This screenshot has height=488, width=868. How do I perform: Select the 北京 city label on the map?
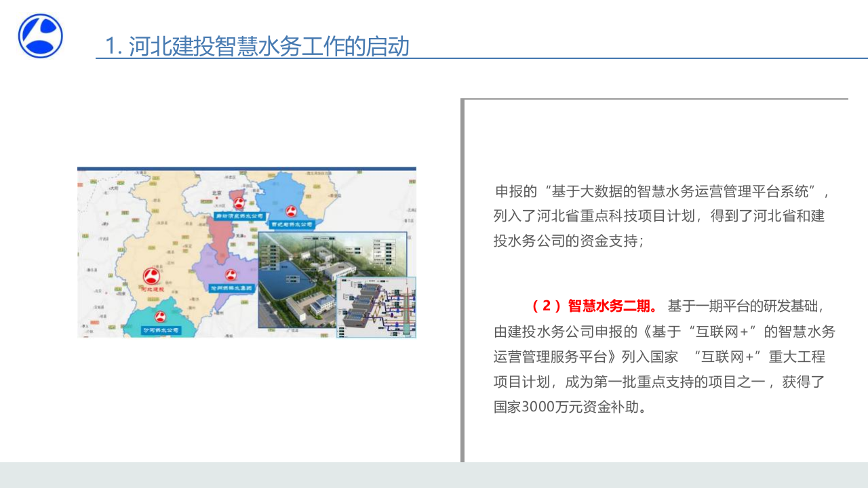click(x=216, y=192)
